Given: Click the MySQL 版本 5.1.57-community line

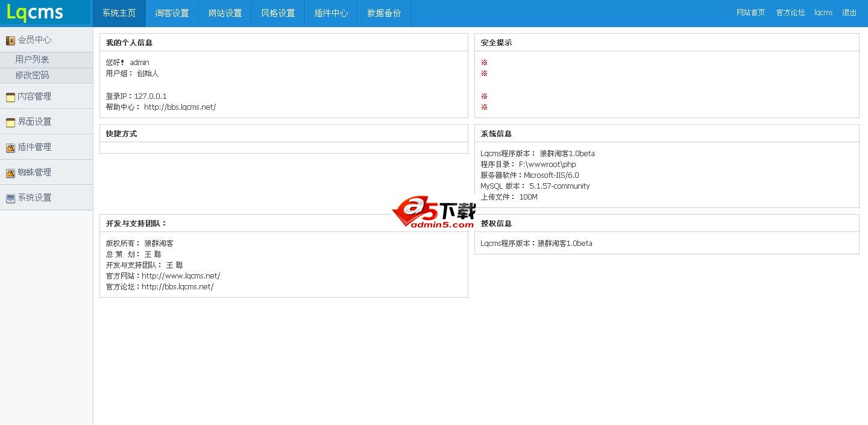Looking at the screenshot, I should pyautogui.click(x=535, y=186).
